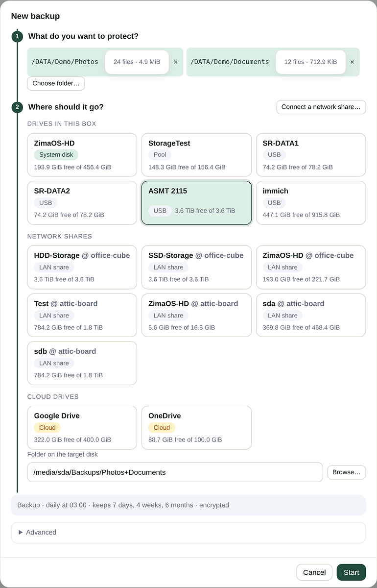Select HDD-Storage @ office-cube share
This screenshot has width=377, height=588.
pyautogui.click(x=82, y=267)
